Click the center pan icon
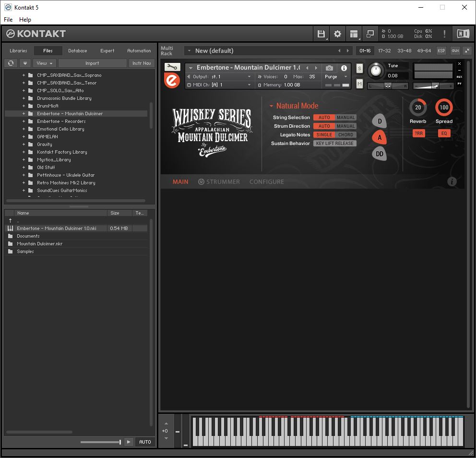 click(388, 86)
